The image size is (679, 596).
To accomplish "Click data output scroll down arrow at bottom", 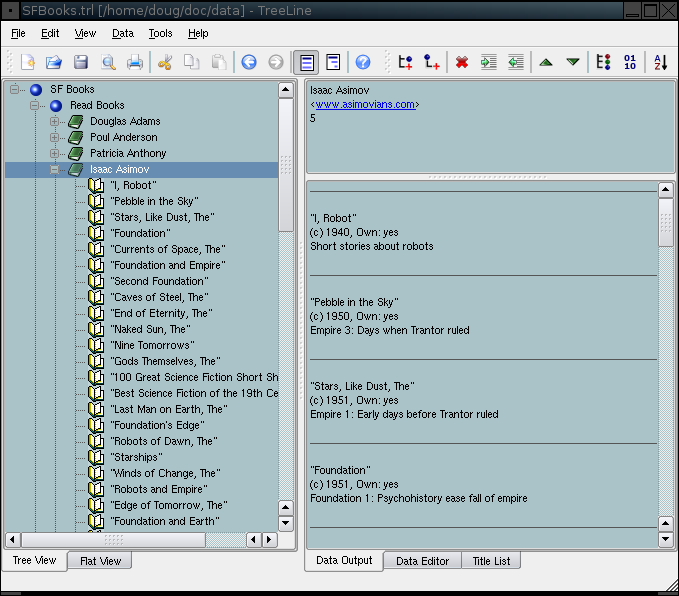I will pos(665,539).
